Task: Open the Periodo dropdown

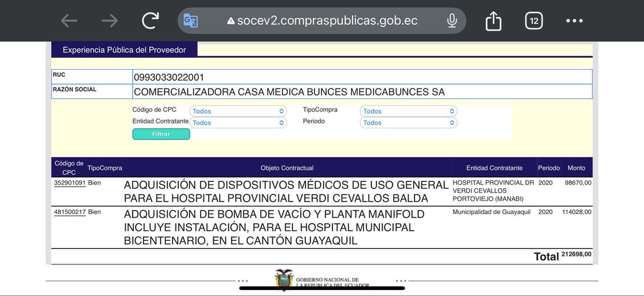Action: pyautogui.click(x=408, y=122)
